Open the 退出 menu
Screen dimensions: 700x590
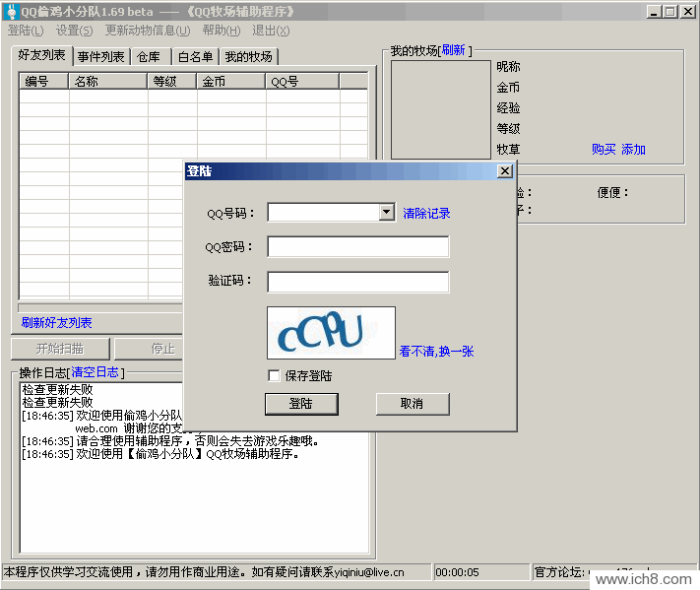(271, 31)
